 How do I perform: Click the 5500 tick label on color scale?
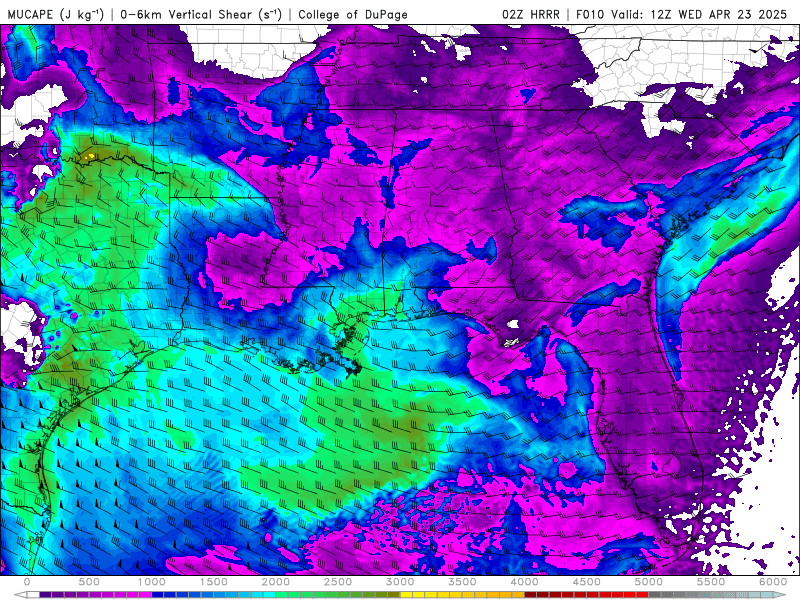pyautogui.click(x=711, y=582)
